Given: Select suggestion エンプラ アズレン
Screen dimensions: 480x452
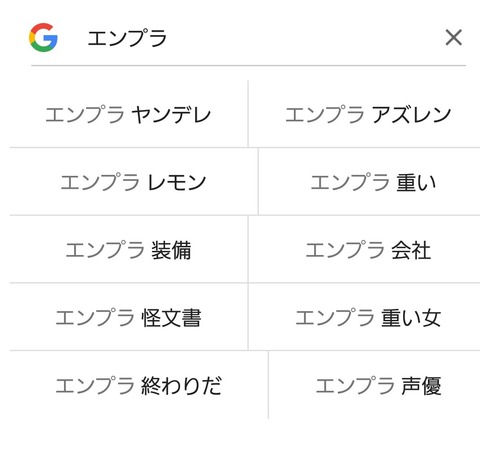Looking at the screenshot, I should pos(365,114).
